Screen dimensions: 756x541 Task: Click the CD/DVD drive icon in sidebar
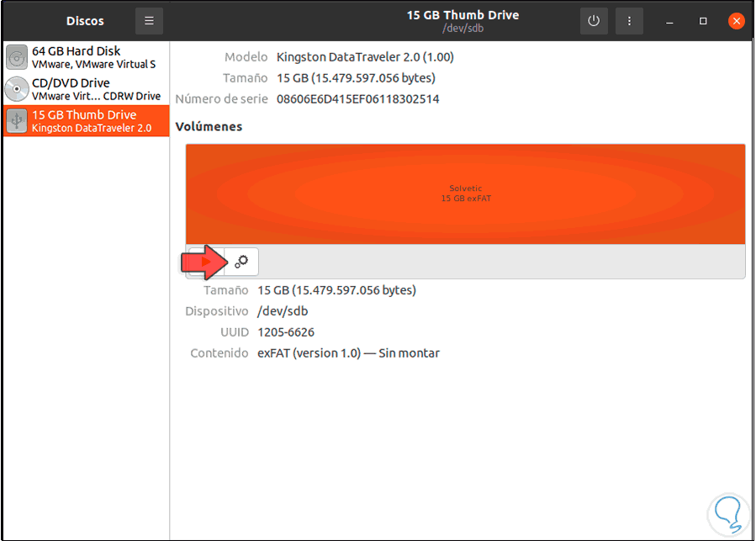pos(16,88)
